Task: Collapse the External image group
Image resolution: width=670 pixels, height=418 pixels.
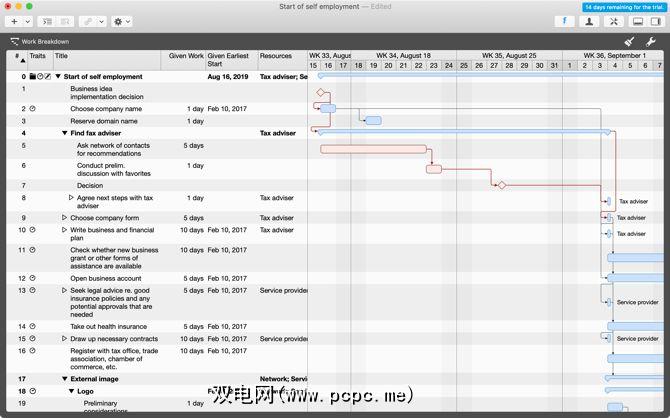Action: click(65, 379)
